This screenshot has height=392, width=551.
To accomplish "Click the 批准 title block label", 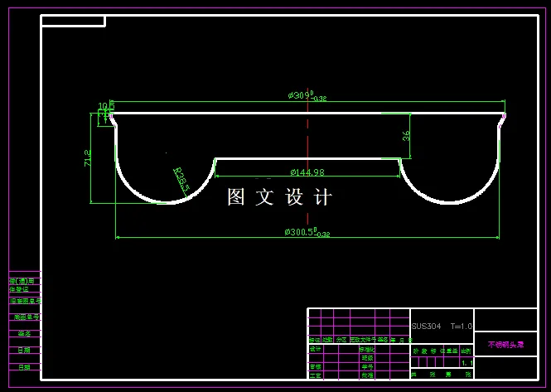I will [367, 375].
